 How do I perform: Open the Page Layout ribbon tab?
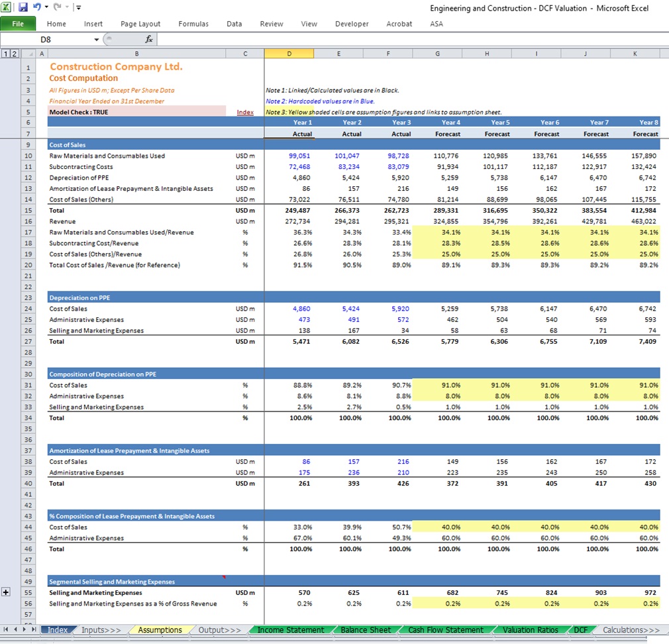pyautogui.click(x=140, y=24)
